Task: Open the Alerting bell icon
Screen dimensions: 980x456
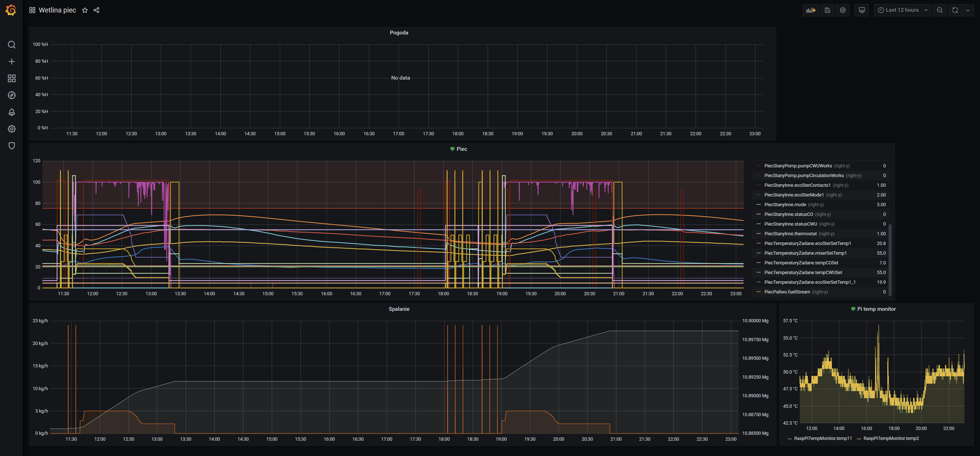Action: click(x=11, y=112)
